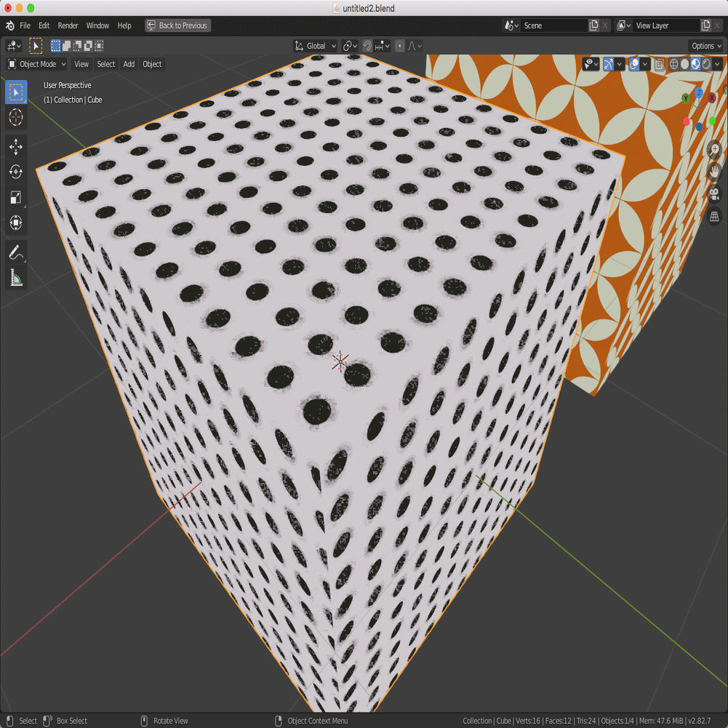728x728 pixels.
Task: Click the New View Layer icon
Action: pos(705,25)
